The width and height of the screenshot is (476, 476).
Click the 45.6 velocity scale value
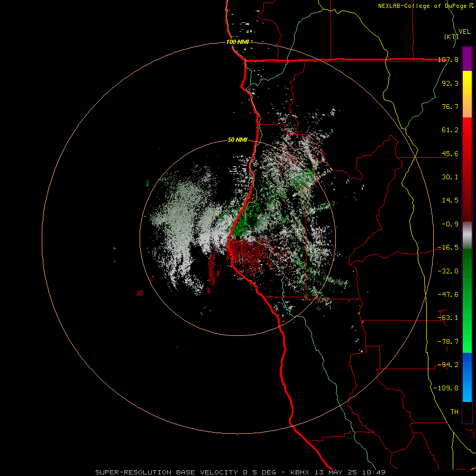(450, 153)
